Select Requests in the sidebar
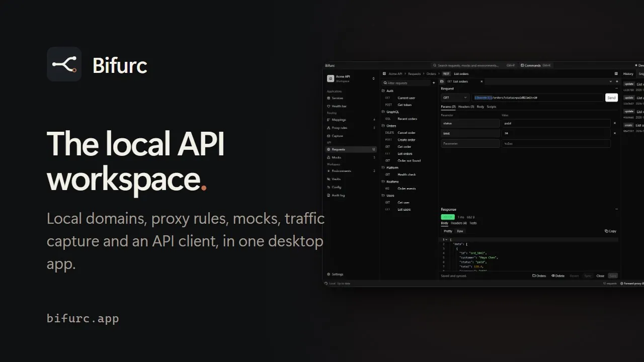Viewport: 644px width, 362px height. click(351, 149)
